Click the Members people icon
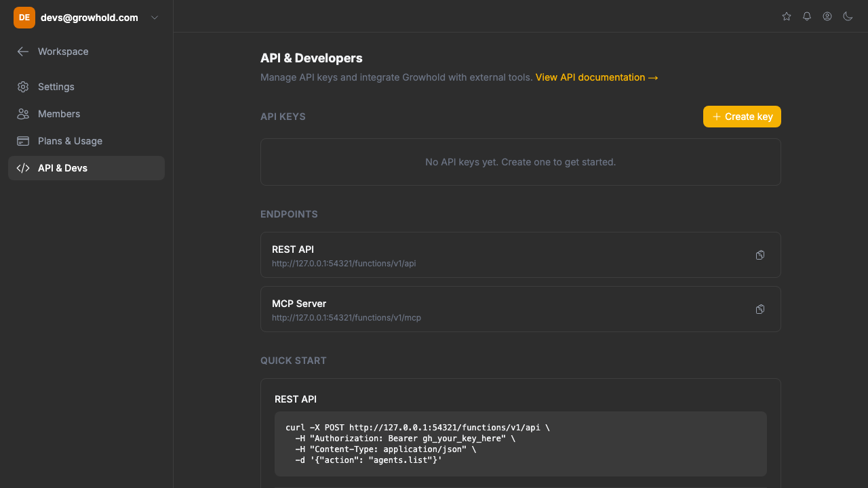 point(23,114)
